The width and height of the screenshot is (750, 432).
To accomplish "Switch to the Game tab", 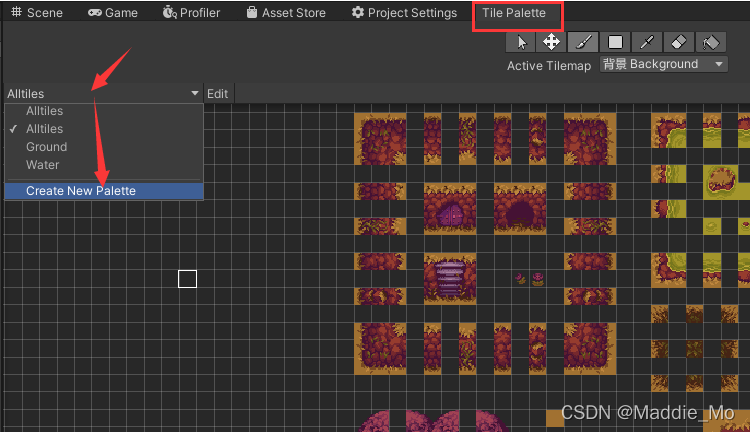I will (113, 12).
